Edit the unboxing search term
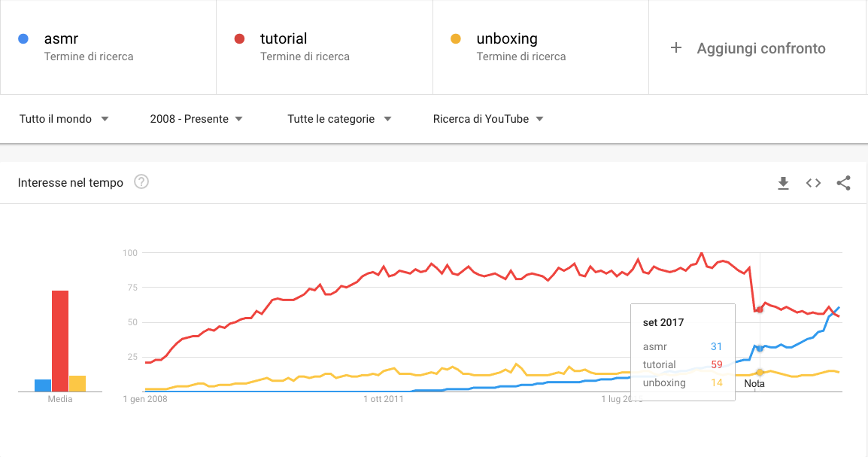Screen dimensions: 868x457 507,39
